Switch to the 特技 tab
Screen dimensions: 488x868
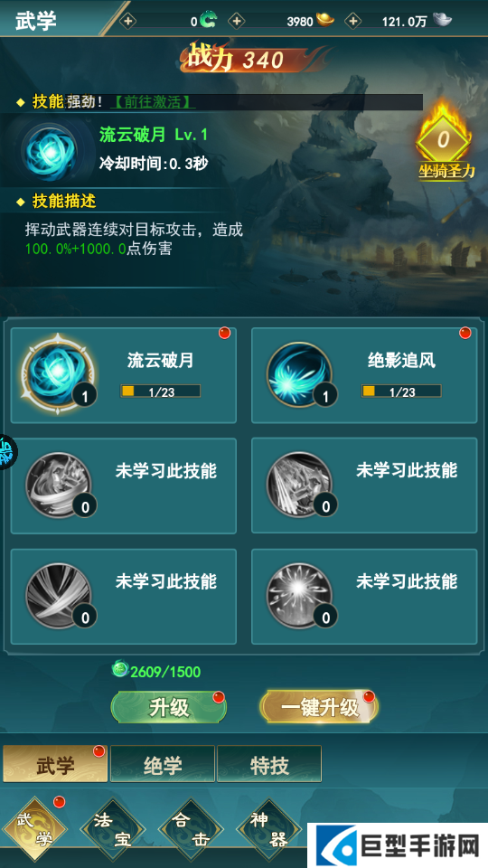(x=269, y=765)
